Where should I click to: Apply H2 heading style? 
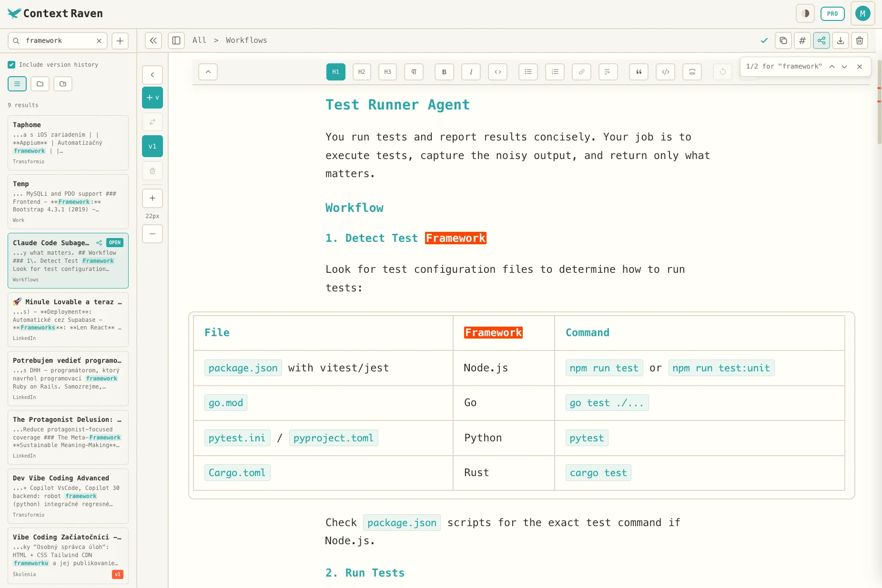coord(362,72)
